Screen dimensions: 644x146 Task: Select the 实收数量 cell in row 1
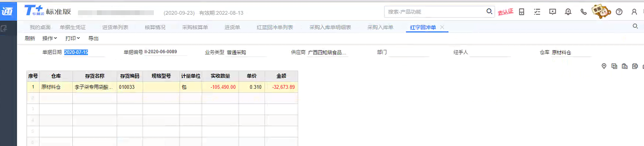click(220, 87)
